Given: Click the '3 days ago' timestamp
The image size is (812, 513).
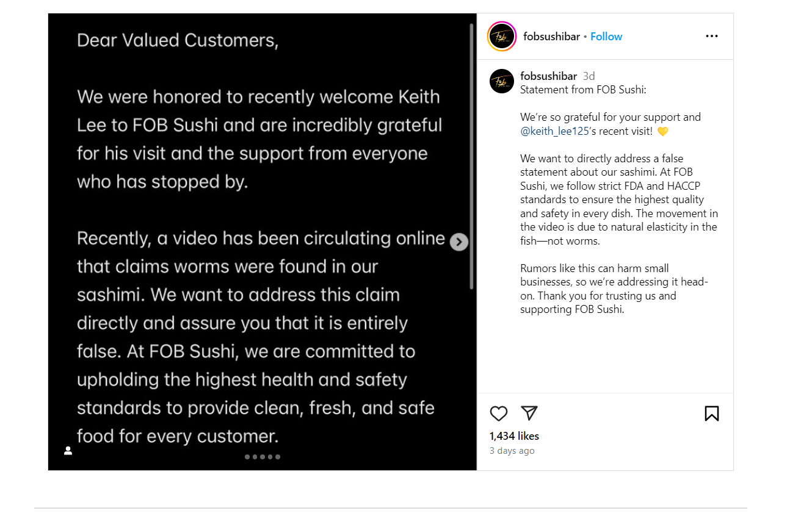Looking at the screenshot, I should [512, 451].
